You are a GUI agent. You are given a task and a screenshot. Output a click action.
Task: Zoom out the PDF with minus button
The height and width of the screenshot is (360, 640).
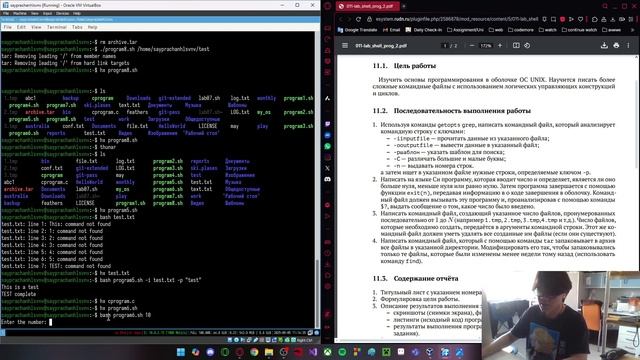coord(472,46)
